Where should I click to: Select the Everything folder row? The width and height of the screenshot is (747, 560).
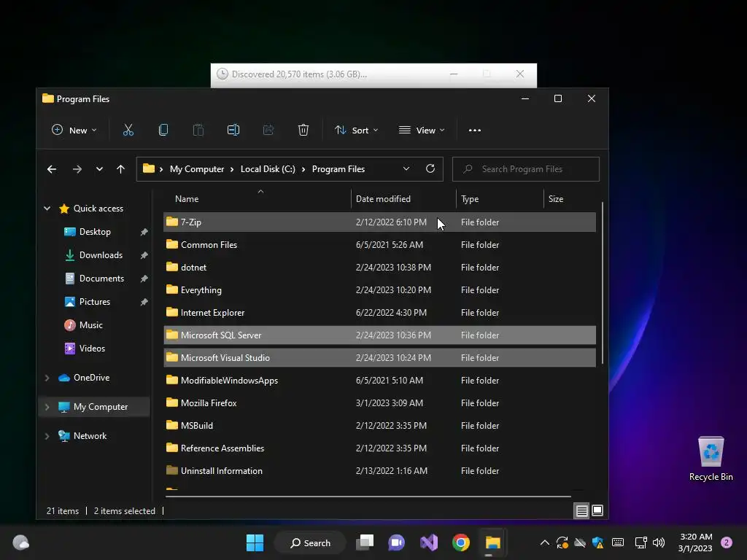tap(379, 290)
